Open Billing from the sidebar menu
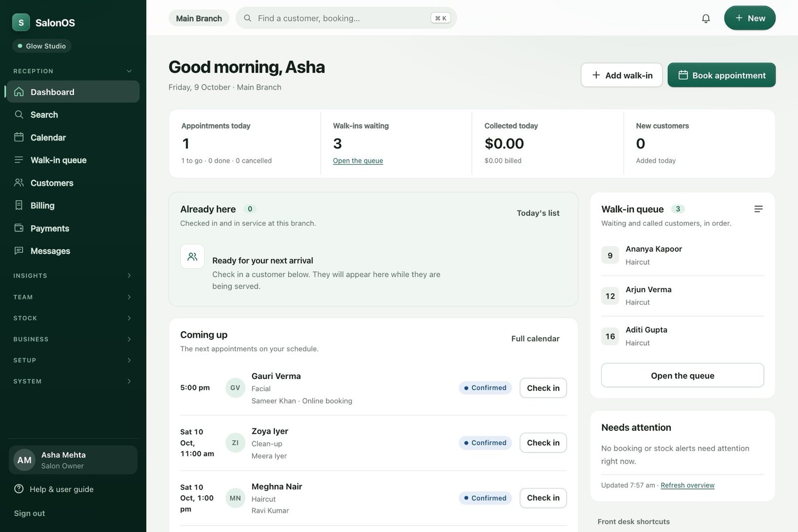 73,205
